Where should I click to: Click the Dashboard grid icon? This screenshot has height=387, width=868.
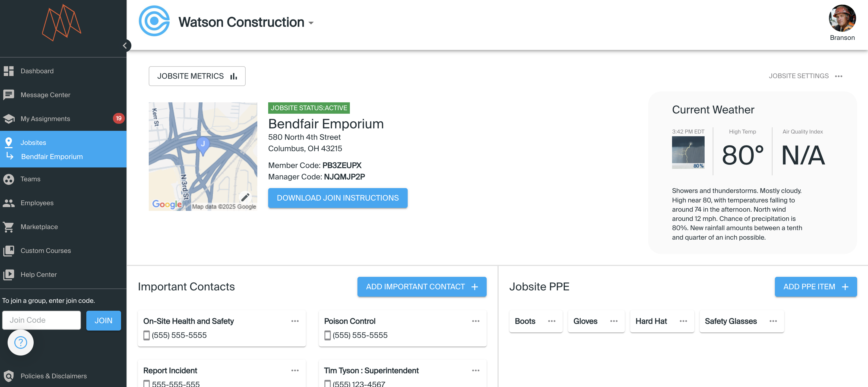click(x=9, y=71)
